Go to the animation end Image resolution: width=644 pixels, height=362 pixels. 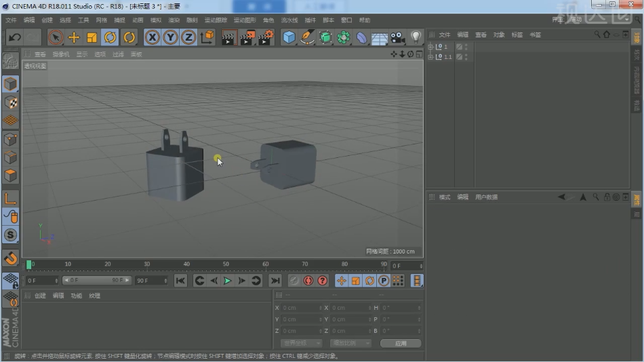point(275,281)
